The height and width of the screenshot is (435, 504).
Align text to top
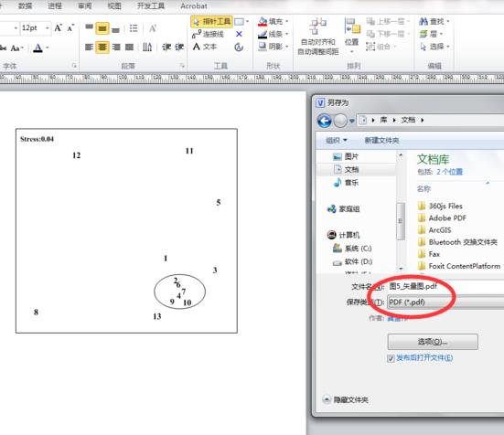tap(90, 28)
